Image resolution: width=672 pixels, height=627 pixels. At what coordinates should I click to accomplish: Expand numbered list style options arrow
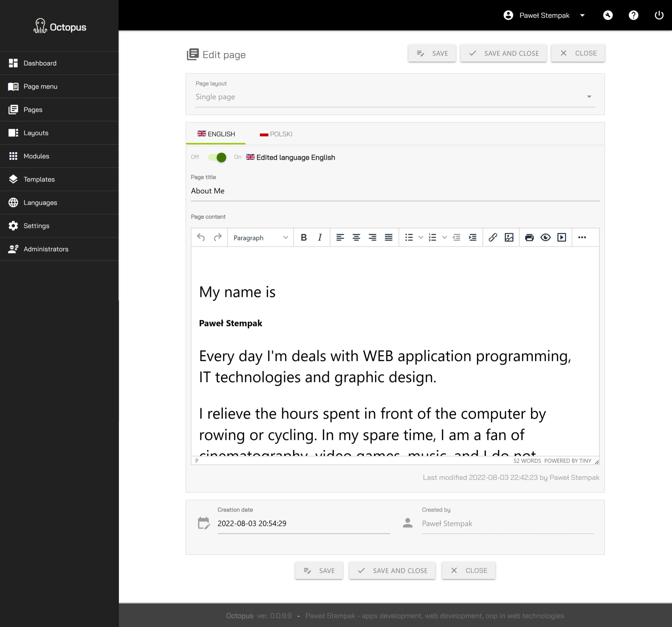click(x=444, y=237)
